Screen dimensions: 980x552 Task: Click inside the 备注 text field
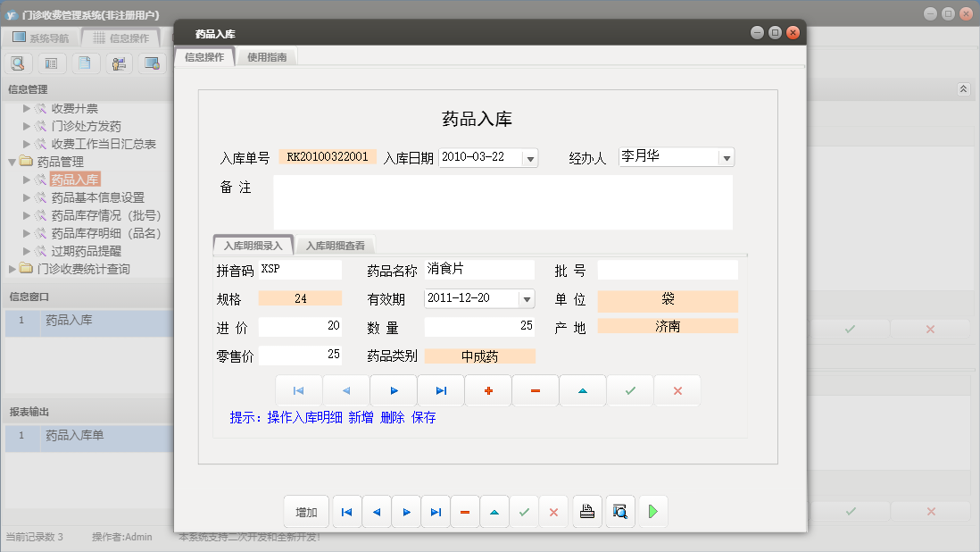pyautogui.click(x=500, y=201)
